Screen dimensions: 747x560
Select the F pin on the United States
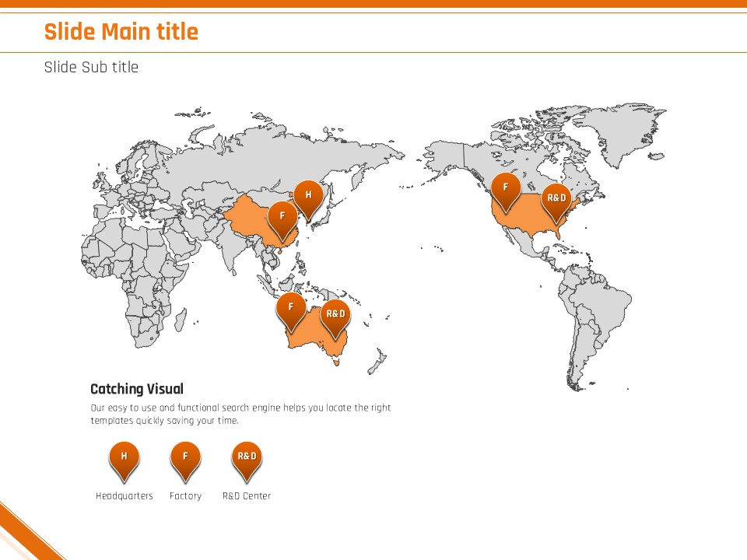point(505,189)
